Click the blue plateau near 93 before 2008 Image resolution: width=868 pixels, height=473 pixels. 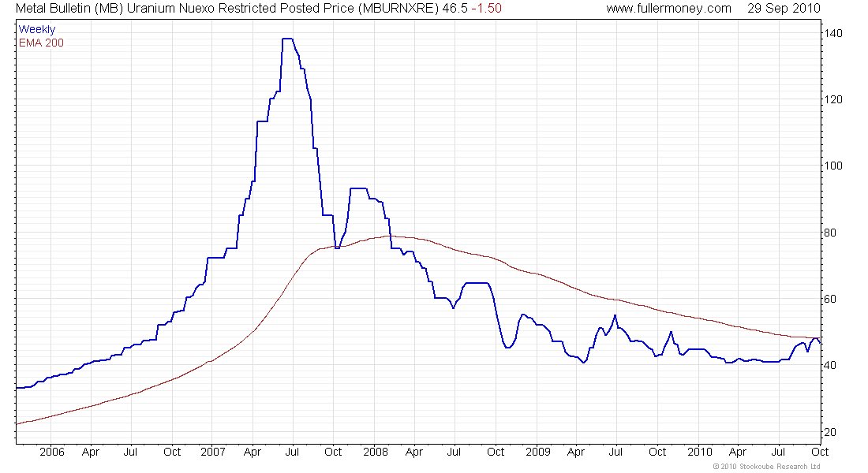click(x=359, y=188)
